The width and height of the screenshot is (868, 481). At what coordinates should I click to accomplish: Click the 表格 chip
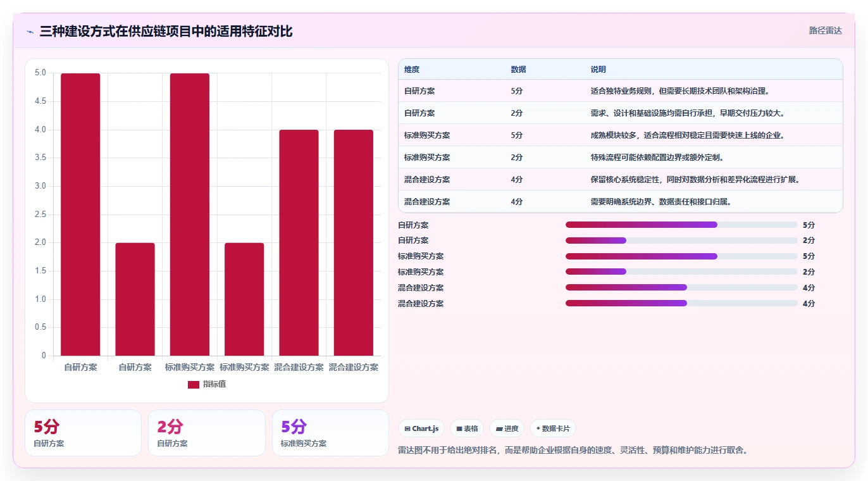[467, 428]
